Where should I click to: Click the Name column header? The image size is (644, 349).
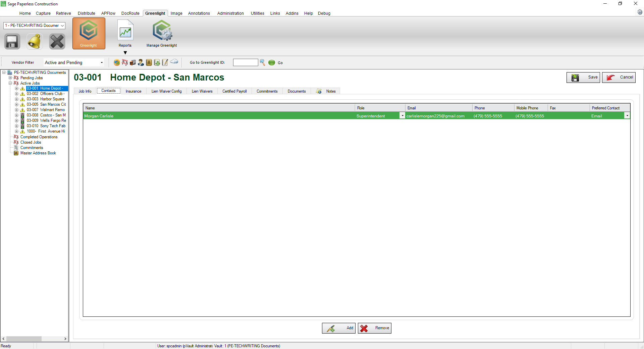tap(219, 108)
